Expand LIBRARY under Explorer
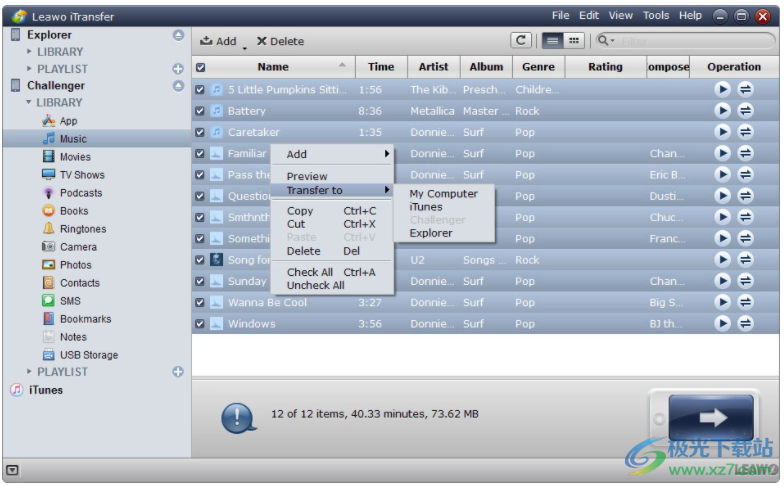Image resolution: width=784 pixels, height=486 pixels. [29, 52]
